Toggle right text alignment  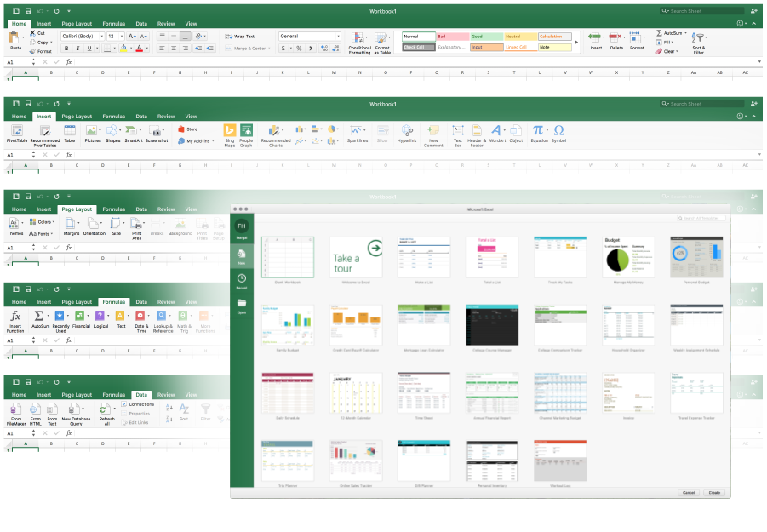click(x=185, y=49)
